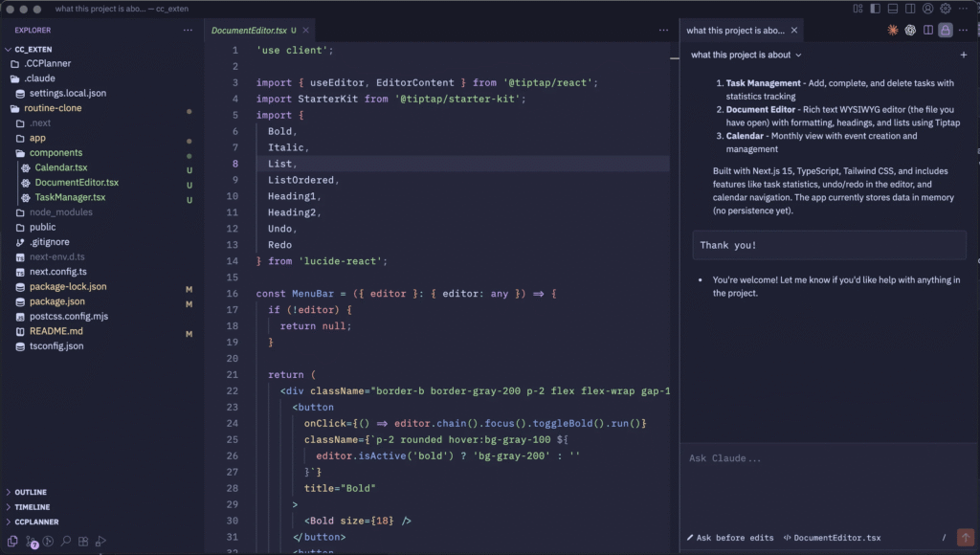Collapse the CC_EXTEN root folder
The image size is (980, 555).
(33, 49)
